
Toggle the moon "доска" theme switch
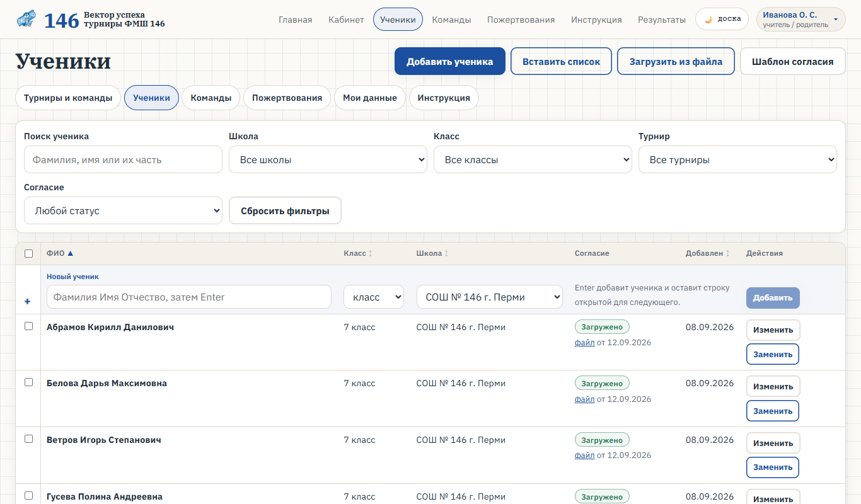tap(722, 19)
